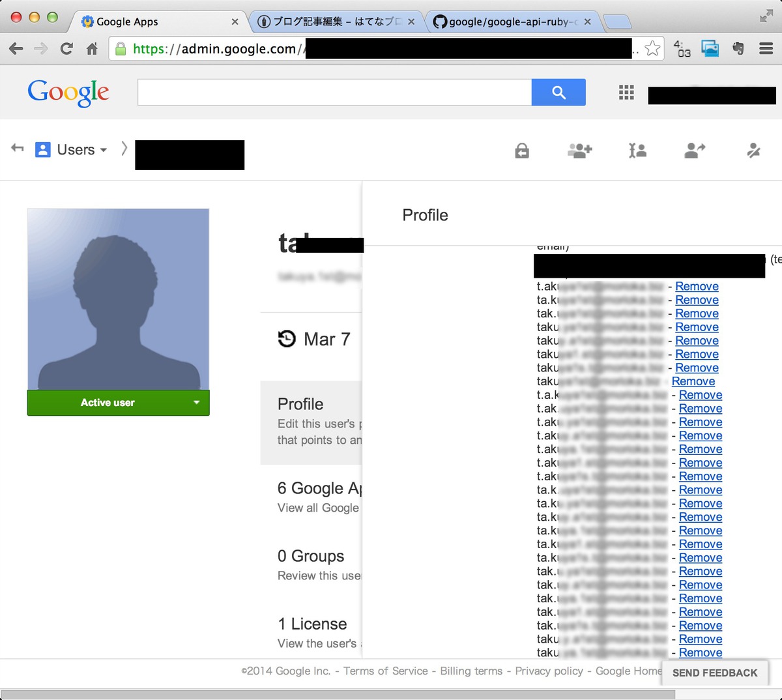Click the reset password lock icon
This screenshot has width=782, height=700.
click(522, 151)
